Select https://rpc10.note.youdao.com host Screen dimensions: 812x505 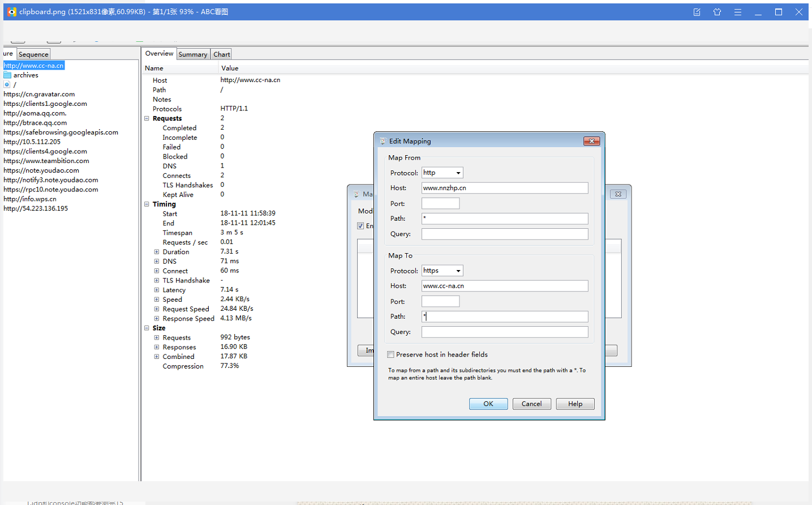(x=51, y=190)
